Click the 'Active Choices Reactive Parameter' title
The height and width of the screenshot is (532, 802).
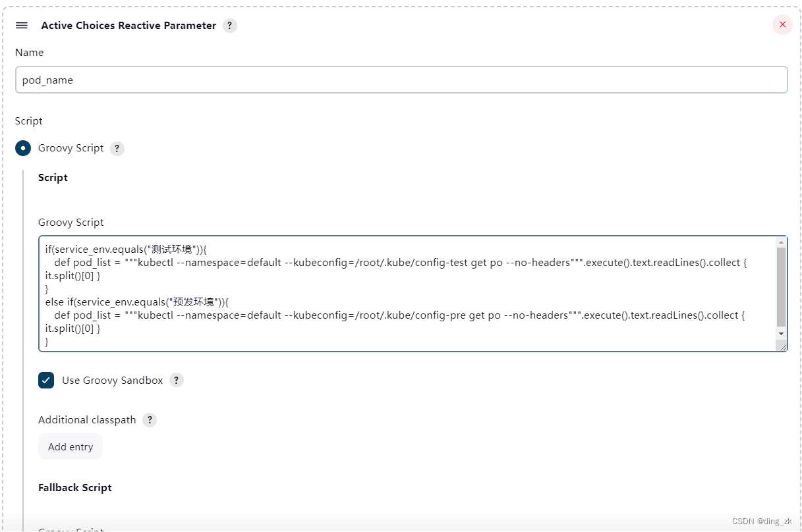129,26
